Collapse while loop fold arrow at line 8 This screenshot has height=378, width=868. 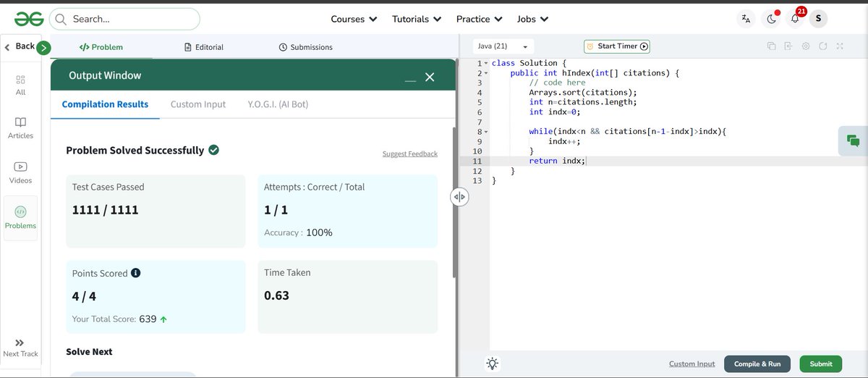486,132
